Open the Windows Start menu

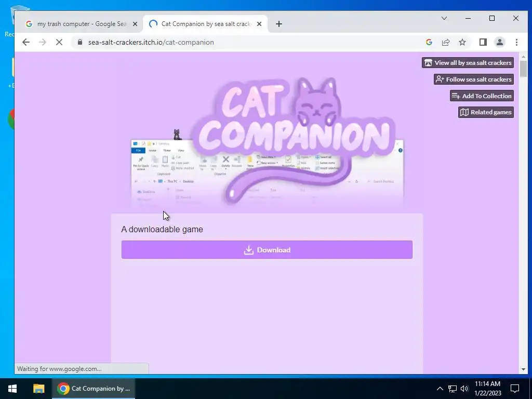pyautogui.click(x=12, y=389)
